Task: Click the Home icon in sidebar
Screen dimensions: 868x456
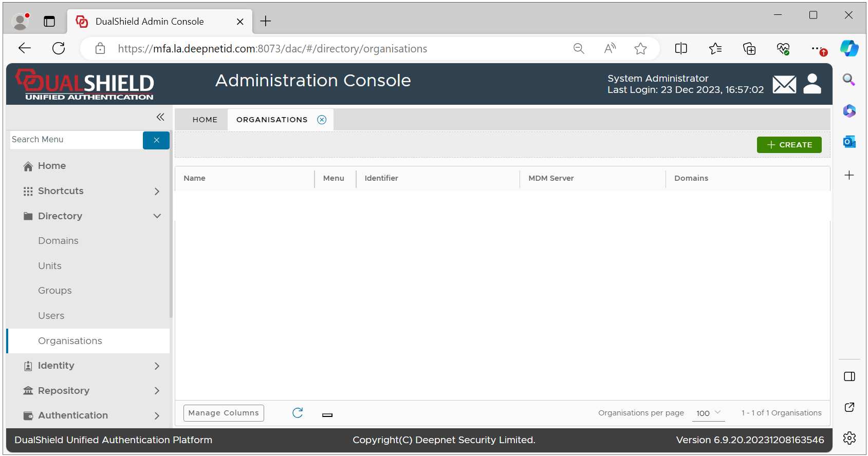Action: (x=28, y=166)
